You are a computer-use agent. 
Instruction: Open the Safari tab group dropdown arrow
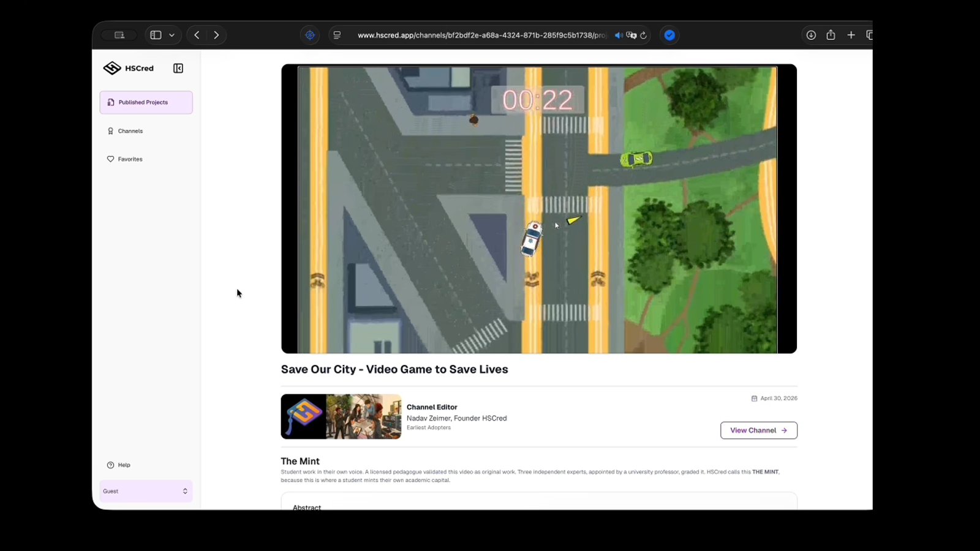[x=172, y=35]
